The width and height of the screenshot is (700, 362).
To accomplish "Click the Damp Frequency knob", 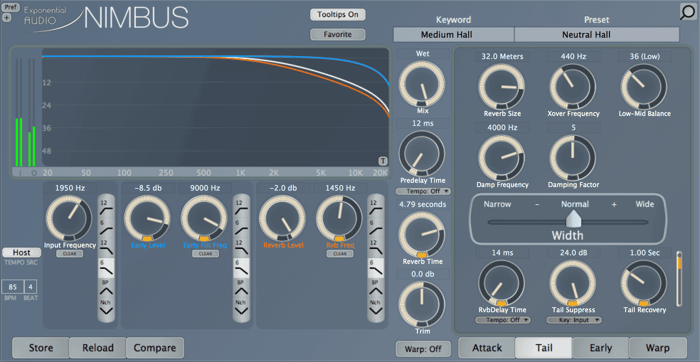I will 501,158.
